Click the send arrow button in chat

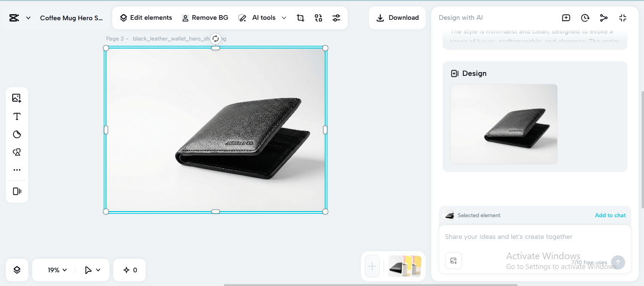pyautogui.click(x=618, y=262)
